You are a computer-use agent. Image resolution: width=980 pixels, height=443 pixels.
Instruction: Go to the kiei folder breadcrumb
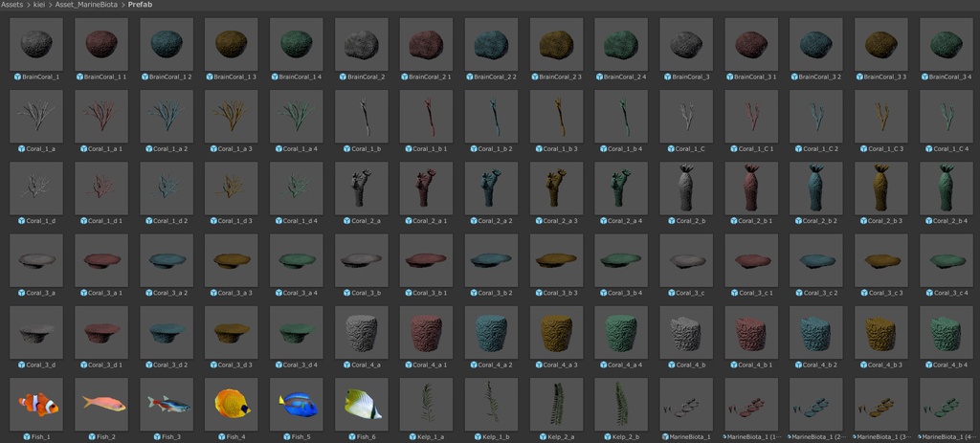tap(41, 5)
